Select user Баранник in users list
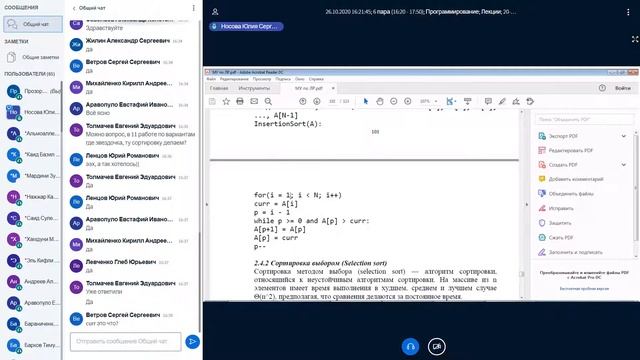 point(33,324)
